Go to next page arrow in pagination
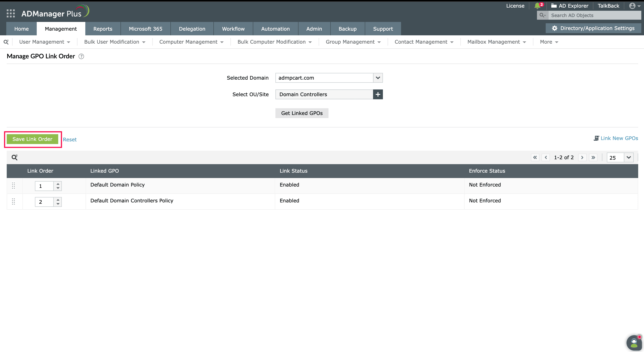The image size is (644, 352). pos(582,157)
